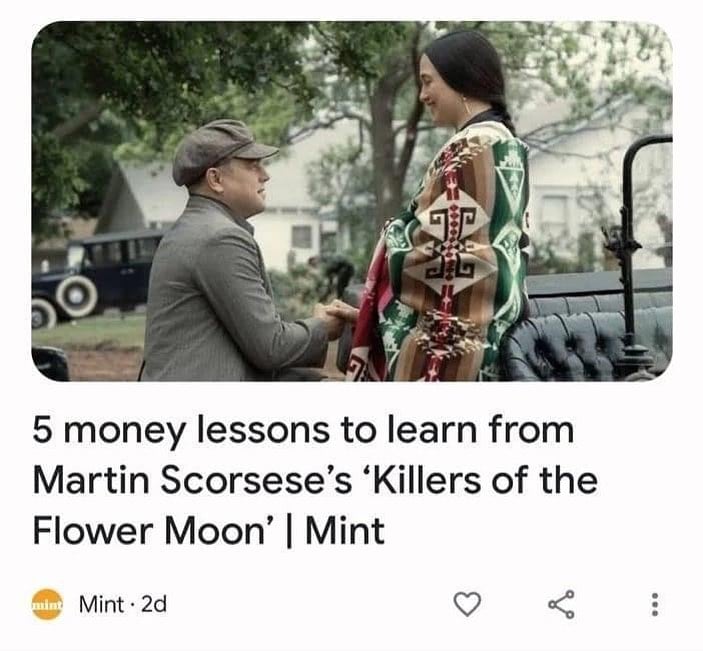Click the orange Mint publisher logo
This screenshot has height=651, width=703.
[47, 604]
